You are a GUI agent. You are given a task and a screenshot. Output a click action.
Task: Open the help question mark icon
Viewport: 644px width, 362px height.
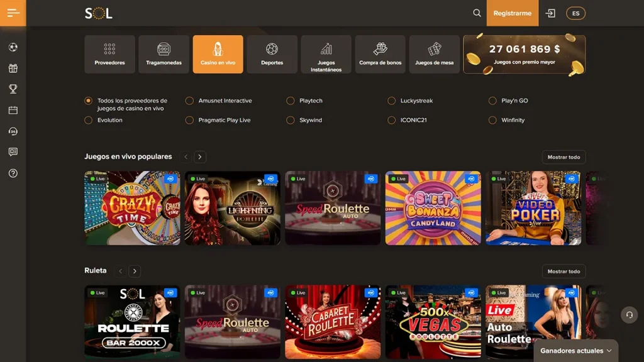point(13,173)
